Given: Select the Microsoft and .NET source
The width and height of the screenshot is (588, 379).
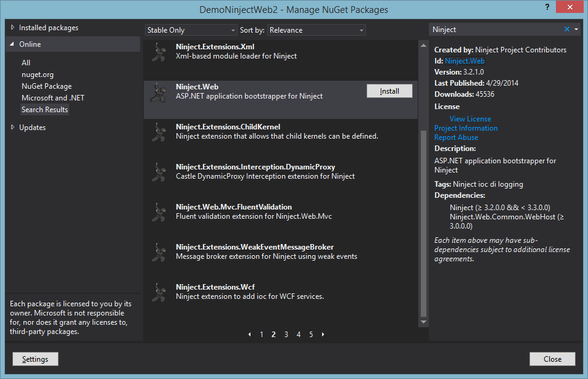Looking at the screenshot, I should (53, 98).
